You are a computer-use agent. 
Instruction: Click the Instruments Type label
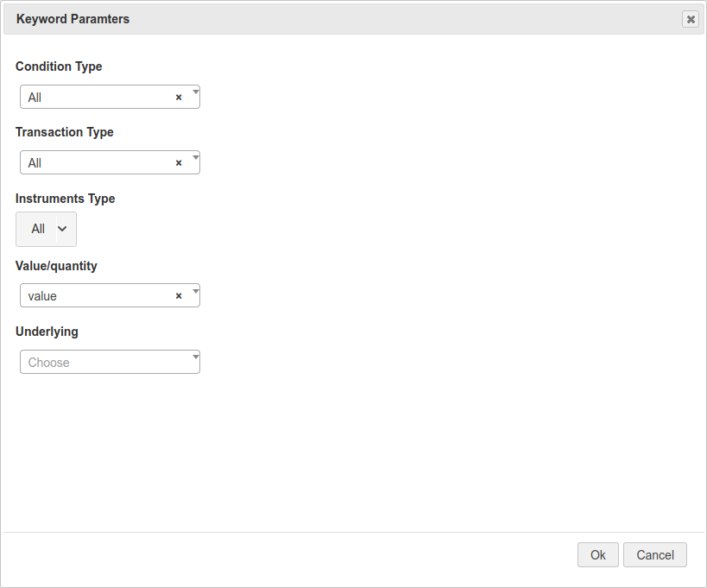click(65, 199)
